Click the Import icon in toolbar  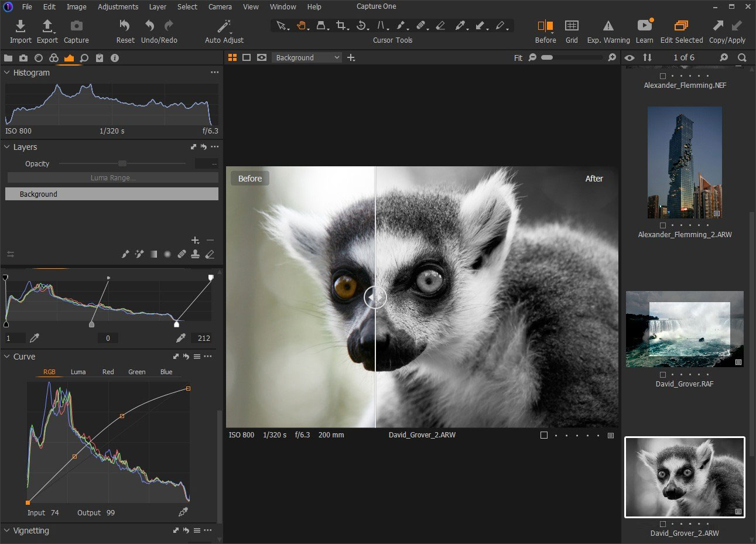pos(20,26)
